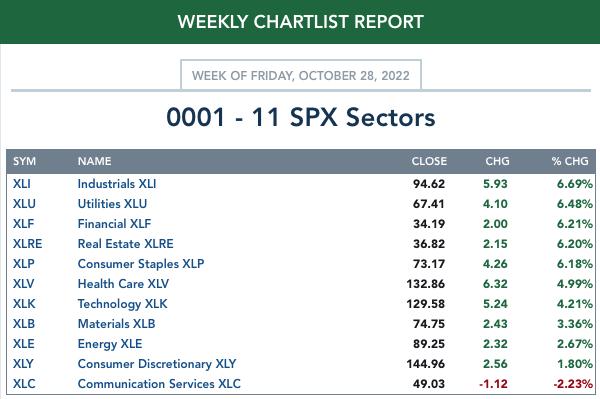Sort table by % CHG column header
Screen dimensions: 600x399
[x=570, y=161]
